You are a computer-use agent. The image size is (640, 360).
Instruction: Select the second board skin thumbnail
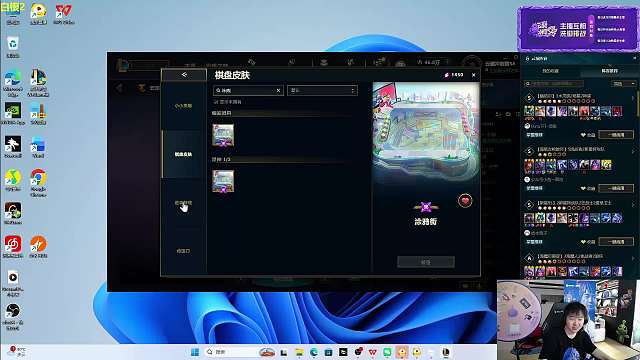[x=223, y=181]
